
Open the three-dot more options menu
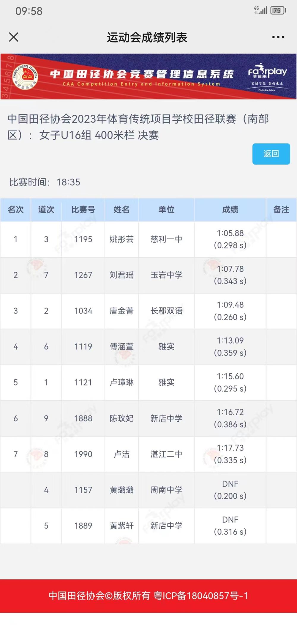pos(278,37)
